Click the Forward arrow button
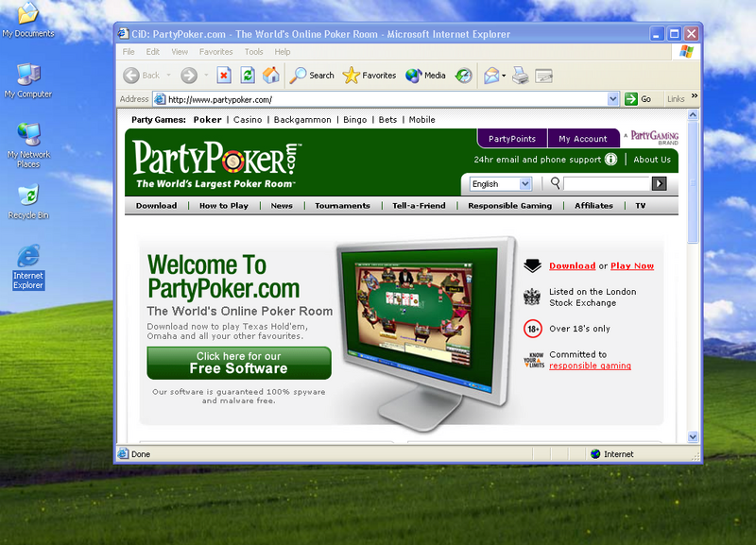 click(x=189, y=76)
